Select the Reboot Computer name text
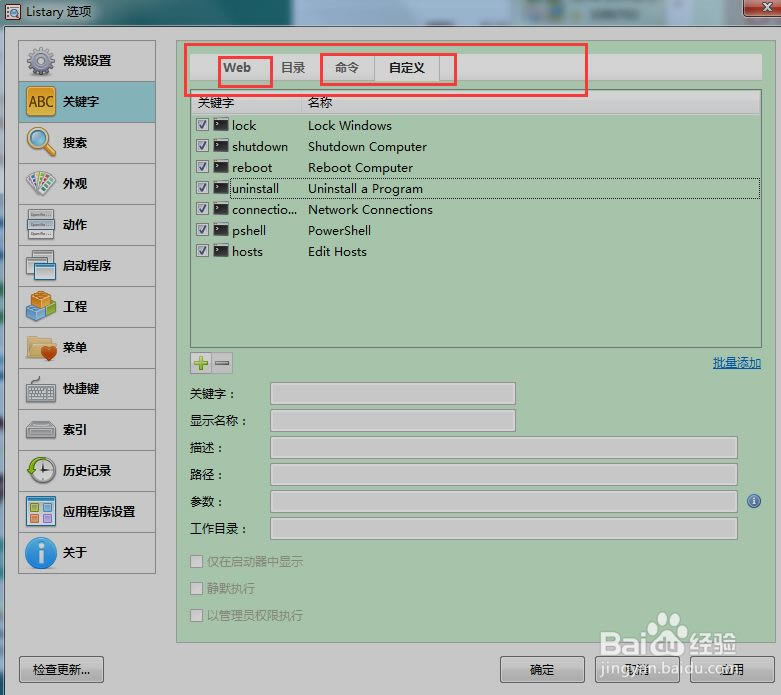Viewport: 781px width, 695px height. (360, 167)
